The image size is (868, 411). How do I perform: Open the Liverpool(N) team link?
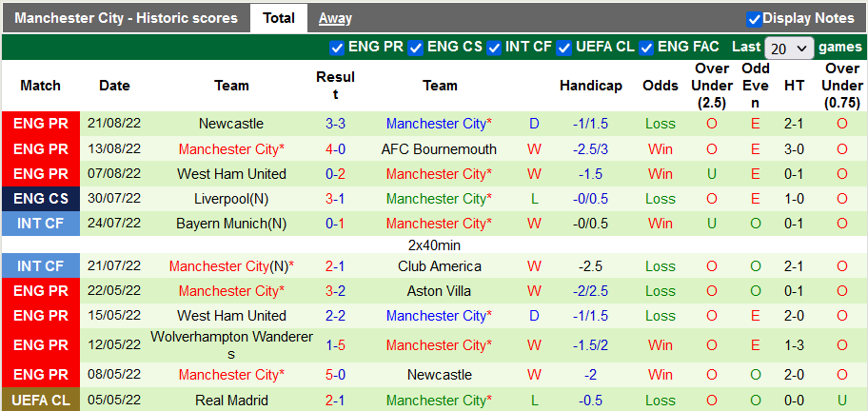[231, 199]
